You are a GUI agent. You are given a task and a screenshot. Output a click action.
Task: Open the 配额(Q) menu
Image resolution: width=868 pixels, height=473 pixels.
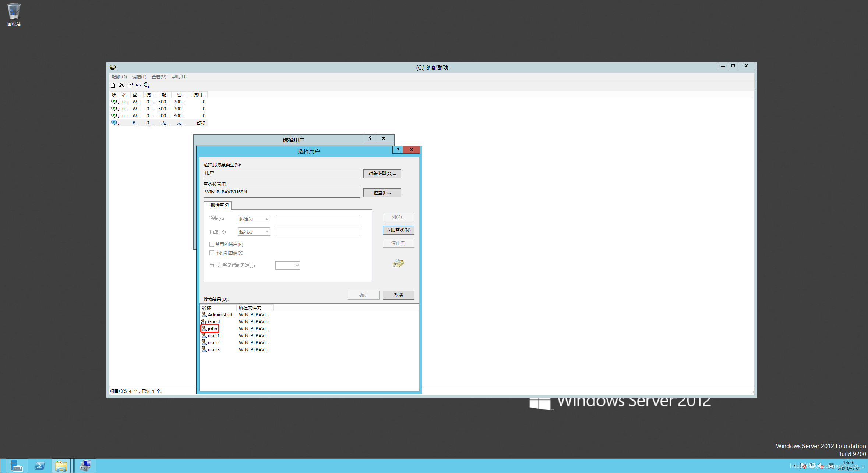(119, 77)
